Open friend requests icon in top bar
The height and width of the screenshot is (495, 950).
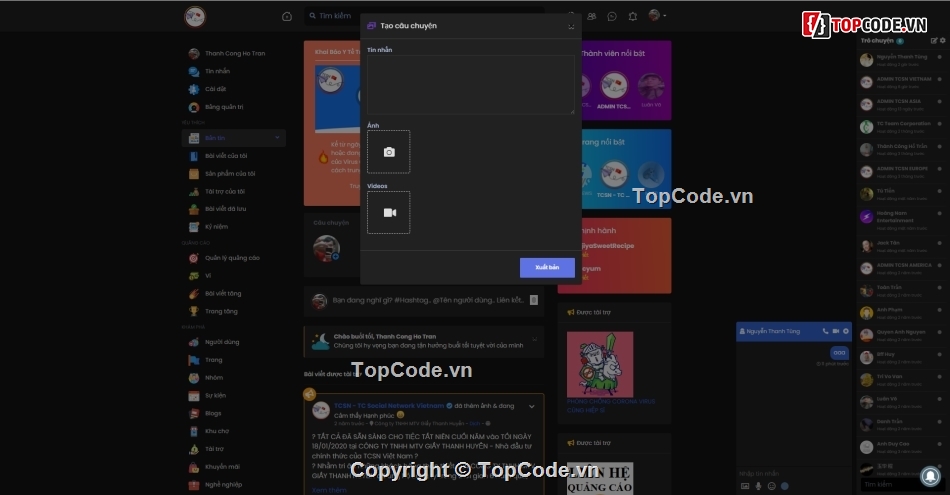click(592, 16)
